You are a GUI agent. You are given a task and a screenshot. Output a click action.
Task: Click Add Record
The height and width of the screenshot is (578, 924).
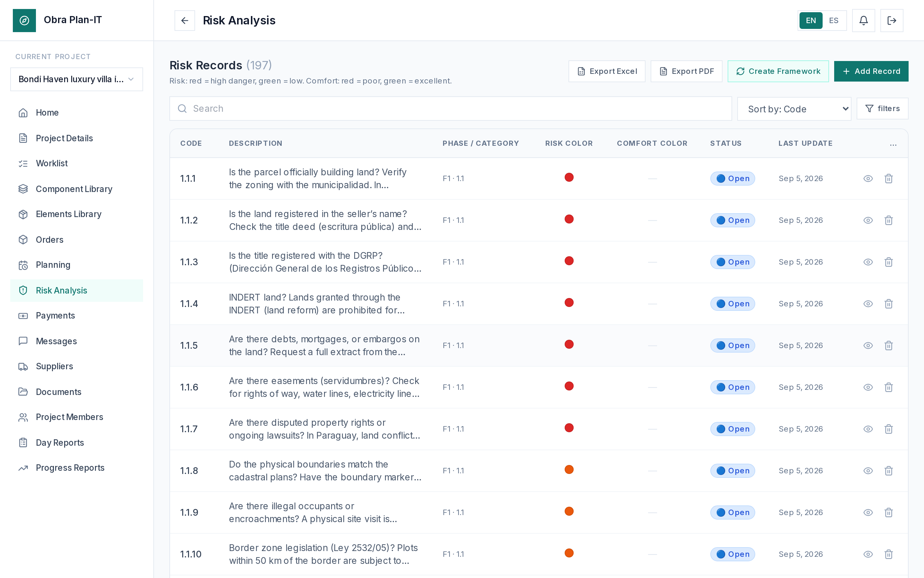pos(871,71)
